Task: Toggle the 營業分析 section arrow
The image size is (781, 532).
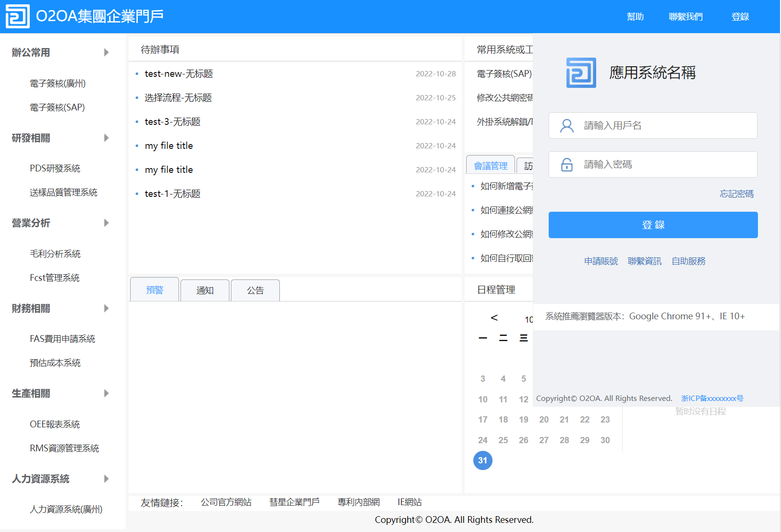Action: click(106, 223)
